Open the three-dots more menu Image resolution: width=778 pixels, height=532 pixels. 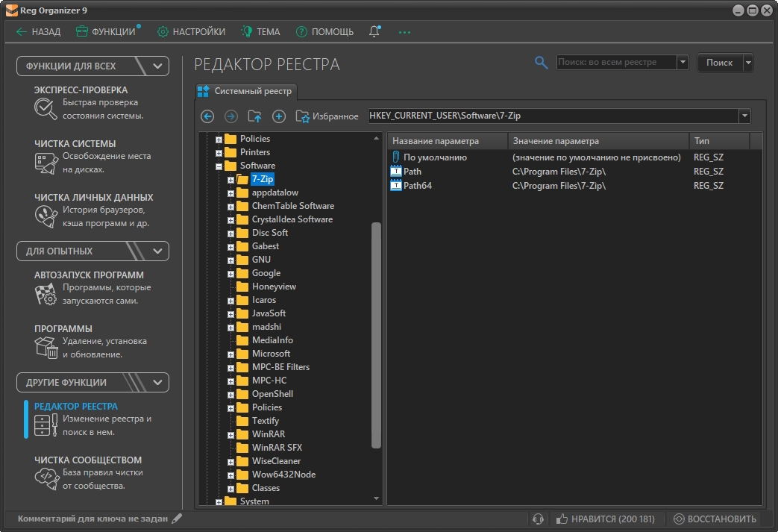coord(405,32)
